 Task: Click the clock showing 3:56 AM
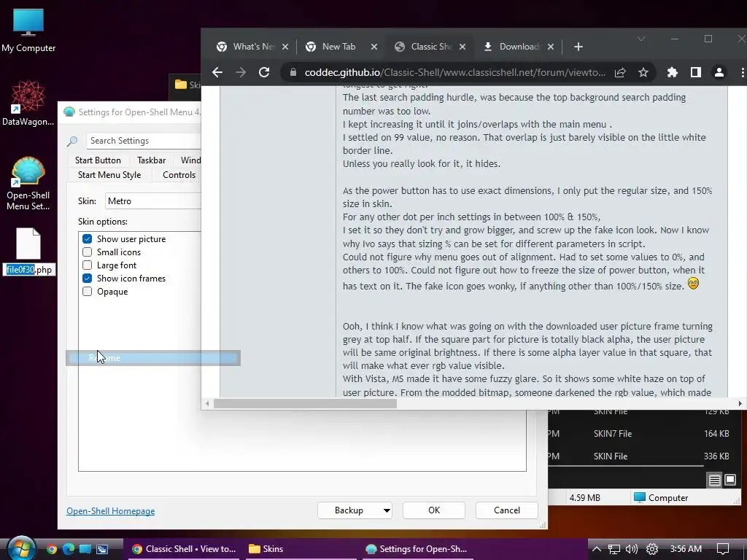click(686, 549)
